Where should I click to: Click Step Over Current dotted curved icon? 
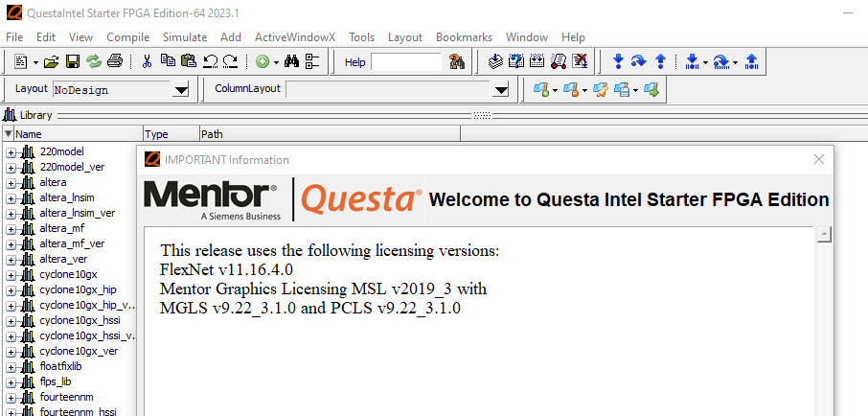(721, 61)
